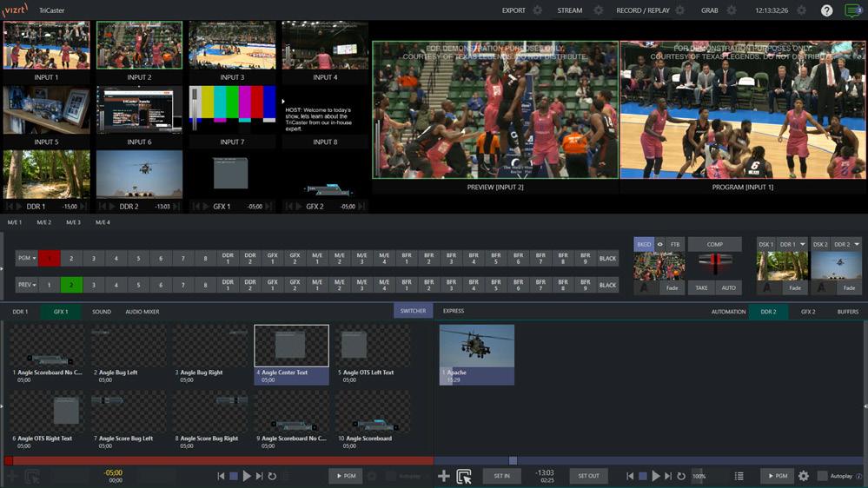Enable the DDR 2 Autoplay checkbox
Image resolution: width=868 pixels, height=488 pixels.
(822, 476)
